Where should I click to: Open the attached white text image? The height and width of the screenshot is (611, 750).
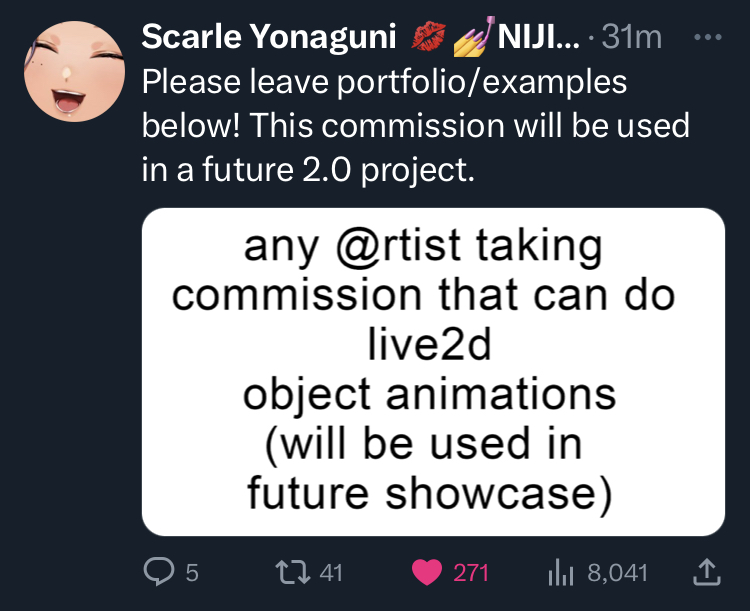[433, 370]
